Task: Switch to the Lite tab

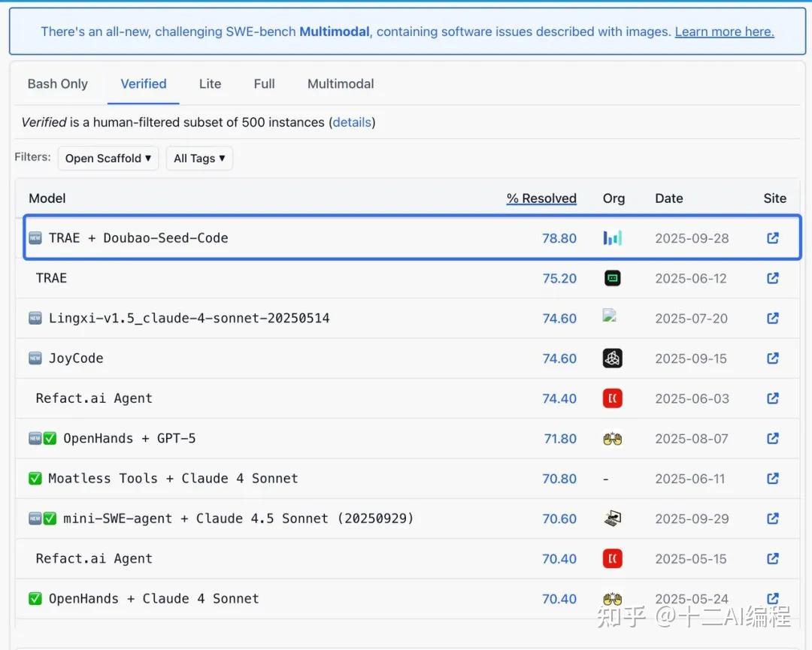Action: click(x=210, y=84)
